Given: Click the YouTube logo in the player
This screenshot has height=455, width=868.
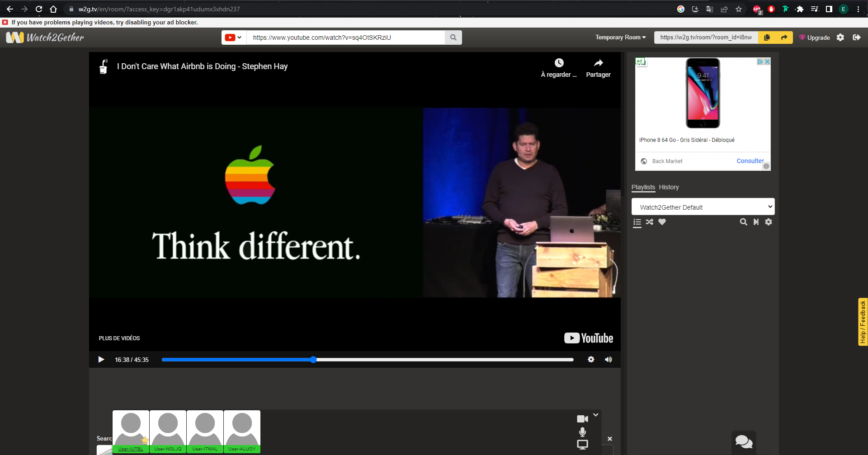Looking at the screenshot, I should (x=589, y=338).
